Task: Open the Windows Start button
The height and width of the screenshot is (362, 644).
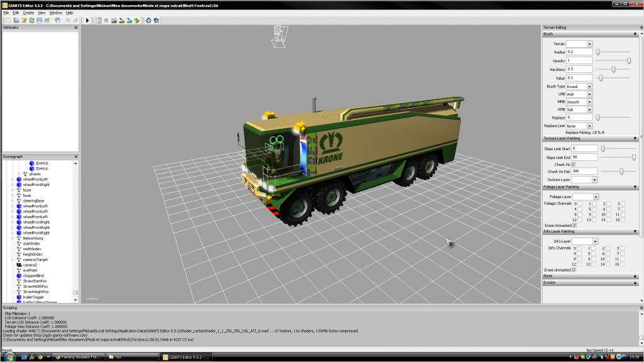Action: pos(9,357)
